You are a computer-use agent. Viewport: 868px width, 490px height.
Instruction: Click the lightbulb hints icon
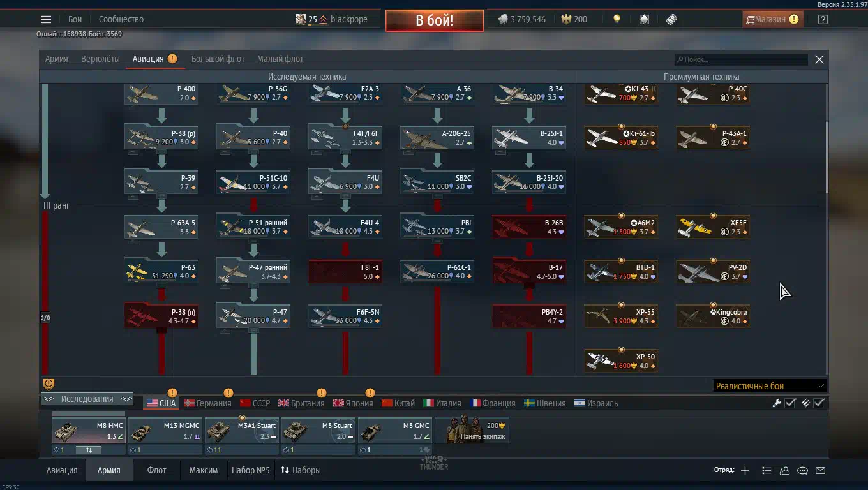pos(617,19)
